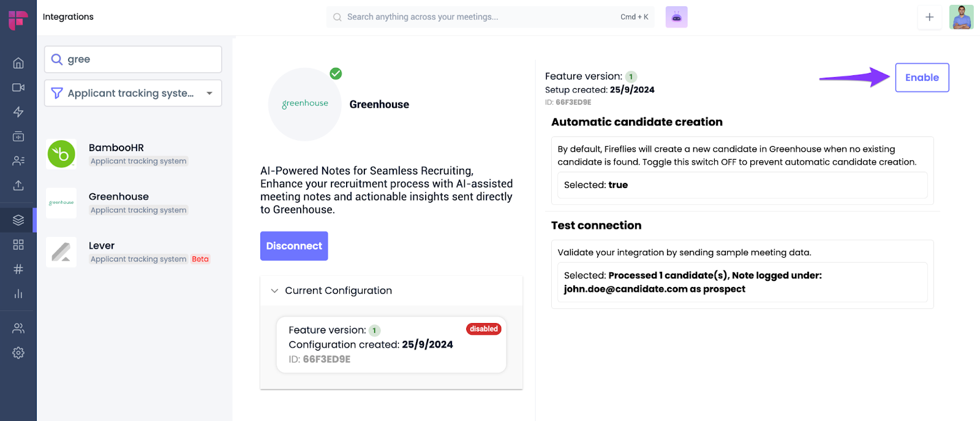
Task: Select the Integrations layers icon in sidebar
Action: click(x=18, y=220)
